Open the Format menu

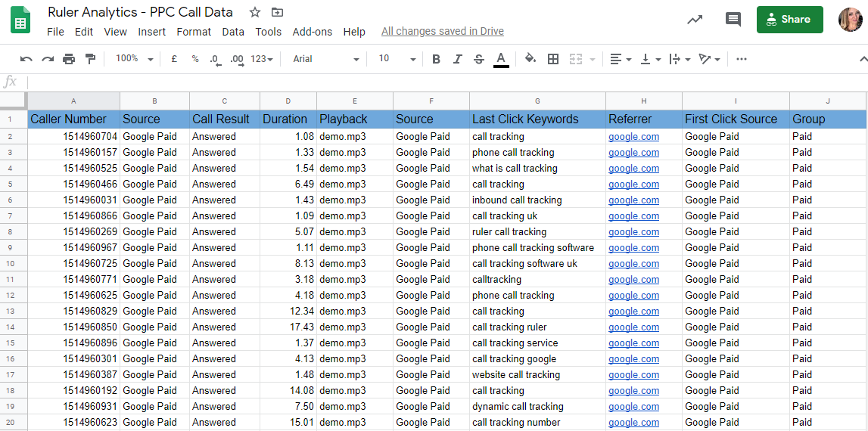click(x=194, y=32)
